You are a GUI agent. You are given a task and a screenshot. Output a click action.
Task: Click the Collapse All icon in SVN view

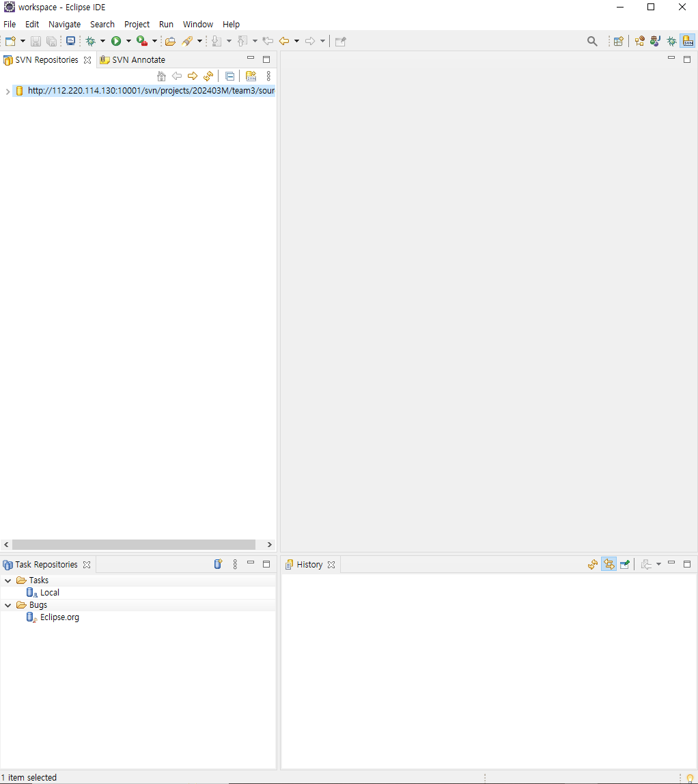point(229,76)
